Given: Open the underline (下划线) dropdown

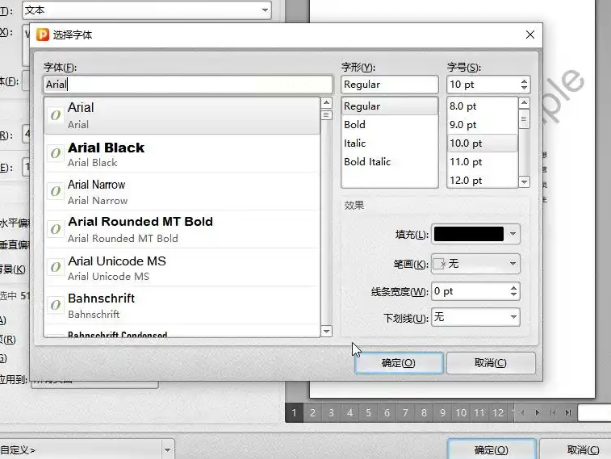Looking at the screenshot, I should (513, 317).
